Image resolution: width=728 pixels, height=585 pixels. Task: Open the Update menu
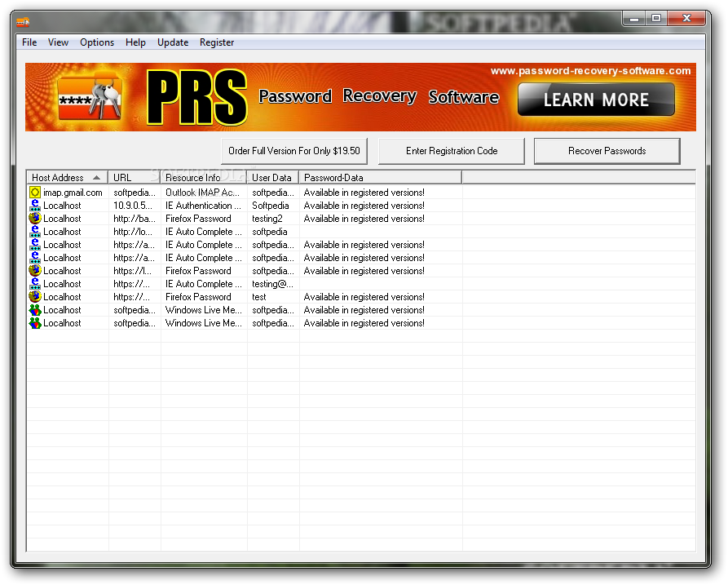point(173,42)
